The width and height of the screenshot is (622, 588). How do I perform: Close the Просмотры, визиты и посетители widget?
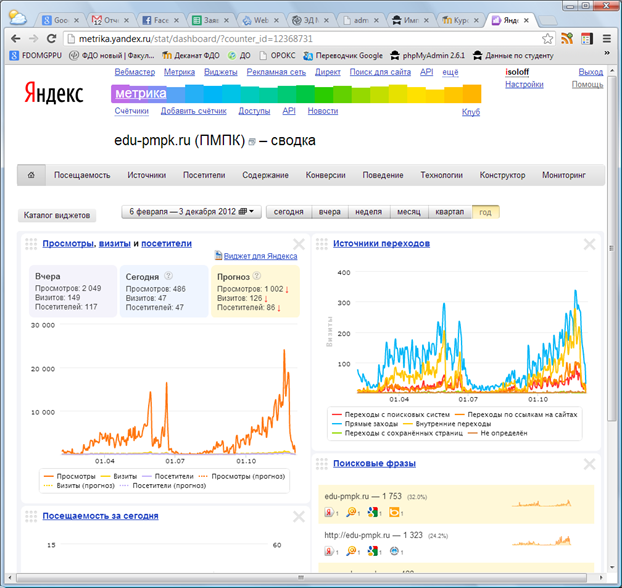pos(299,244)
